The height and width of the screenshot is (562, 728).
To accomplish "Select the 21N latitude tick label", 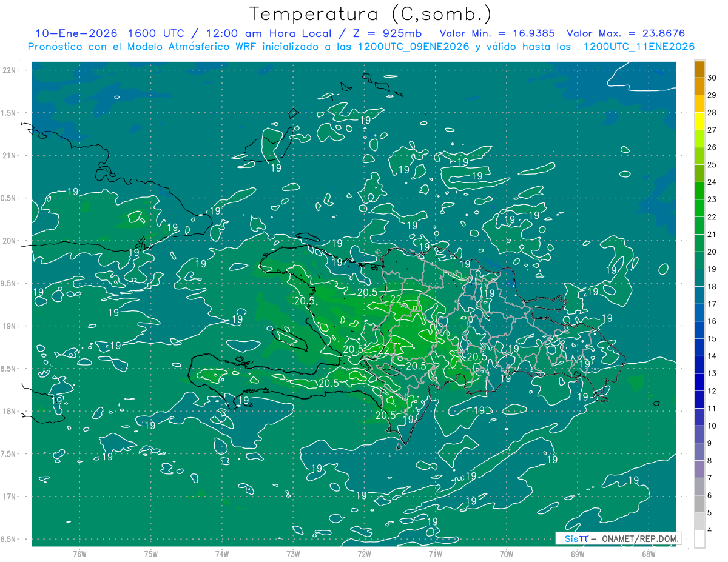I will pos(10,156).
